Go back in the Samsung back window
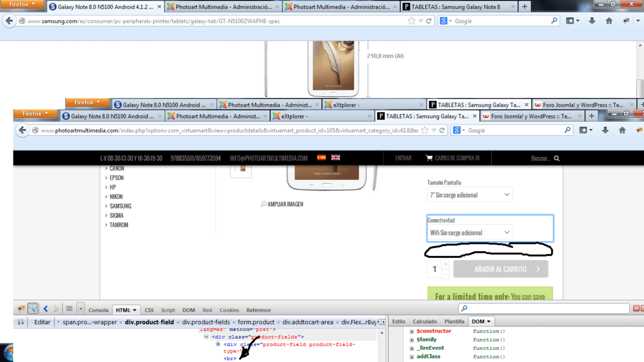 point(9,21)
